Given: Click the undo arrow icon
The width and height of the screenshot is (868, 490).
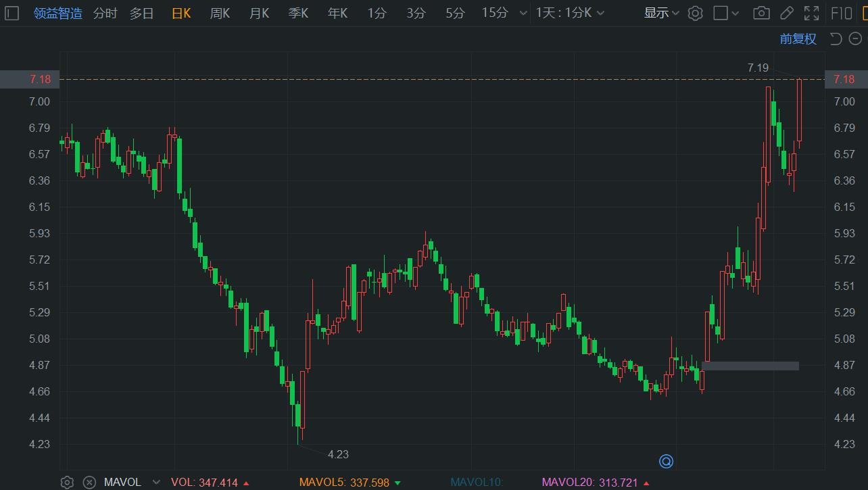Looking at the screenshot, I should pos(836,39).
